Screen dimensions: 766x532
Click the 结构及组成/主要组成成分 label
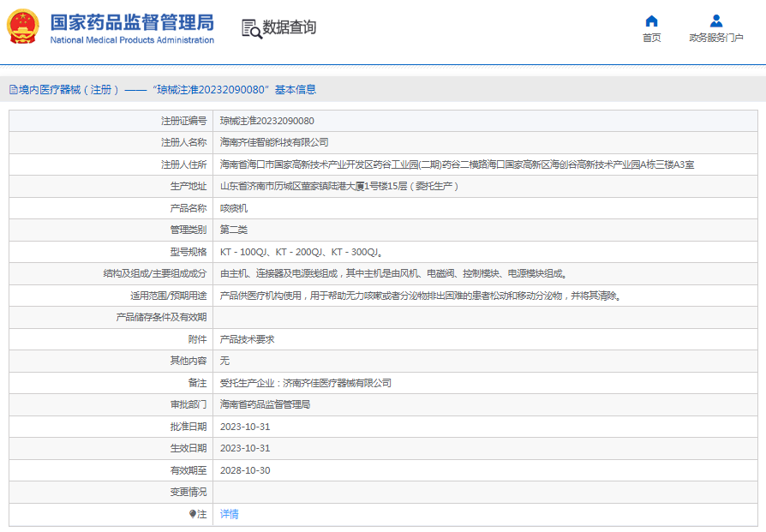click(155, 273)
